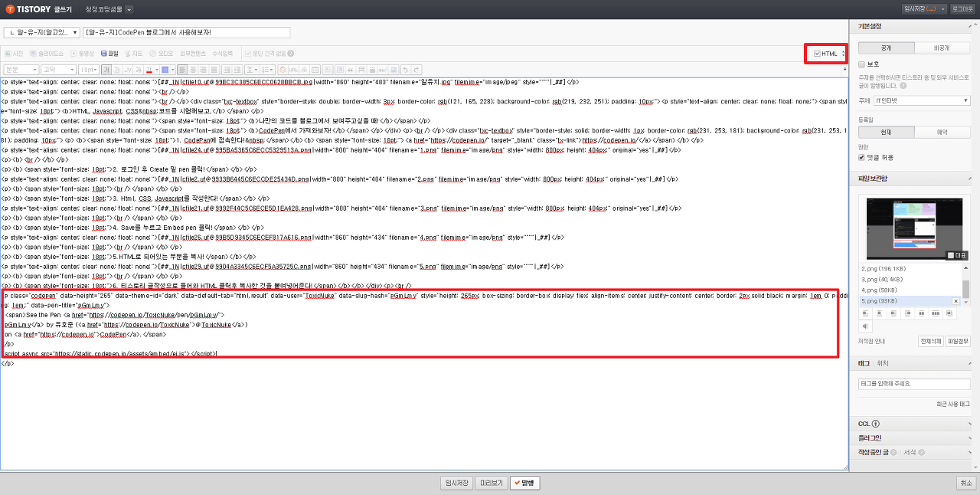
Task: Toggle strikethrough text formatting
Action: coord(138,70)
